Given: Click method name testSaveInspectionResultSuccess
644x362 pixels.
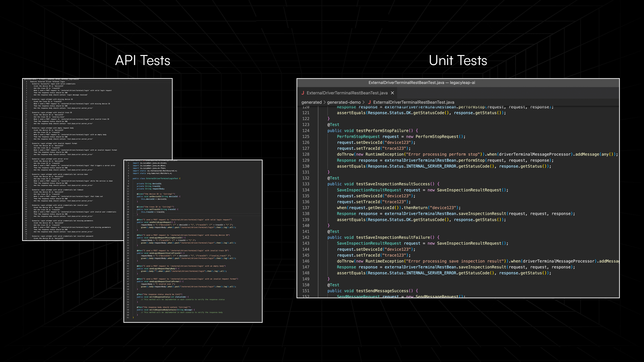Looking at the screenshot, I should tap(393, 184).
